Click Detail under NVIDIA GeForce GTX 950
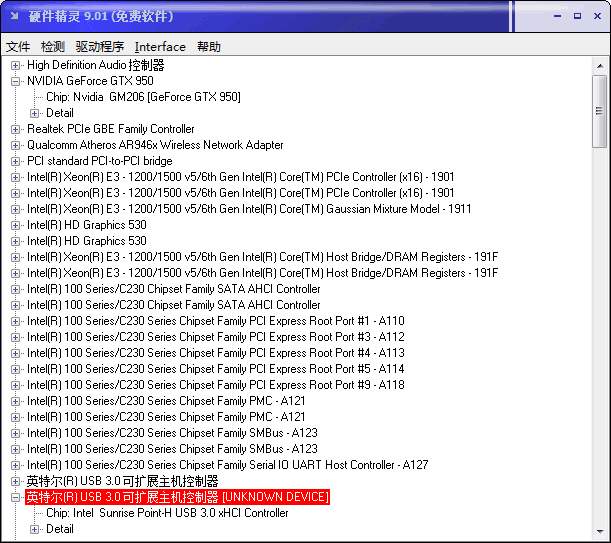Viewport: 611px width, 543px height. [60, 113]
